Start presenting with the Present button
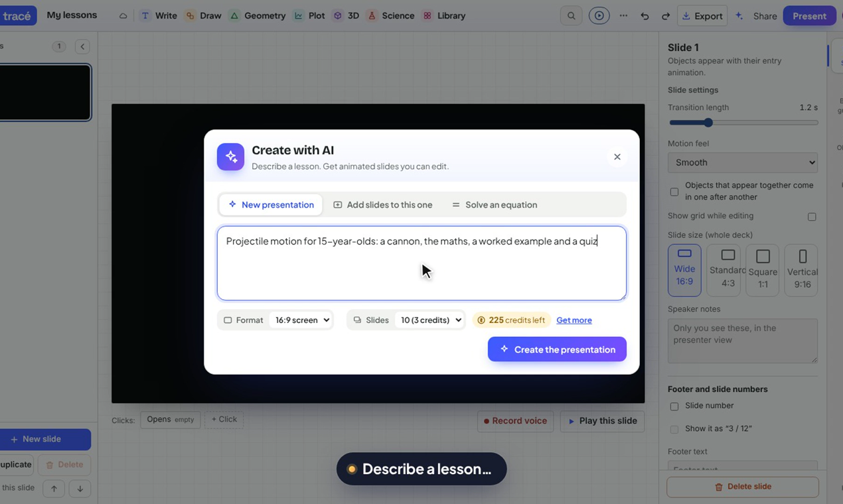Image resolution: width=843 pixels, height=504 pixels. point(809,16)
